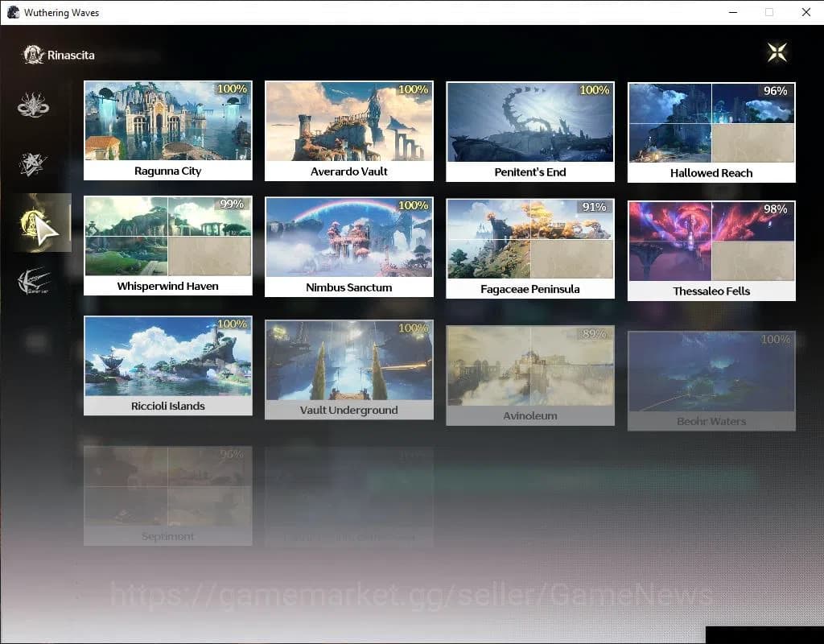Click the Ragunna City label

tap(167, 171)
